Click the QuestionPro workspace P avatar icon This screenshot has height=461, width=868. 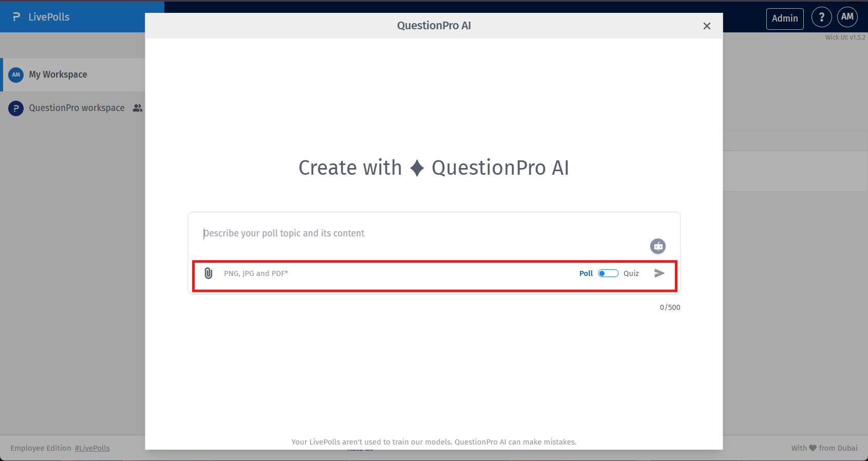tap(16, 108)
